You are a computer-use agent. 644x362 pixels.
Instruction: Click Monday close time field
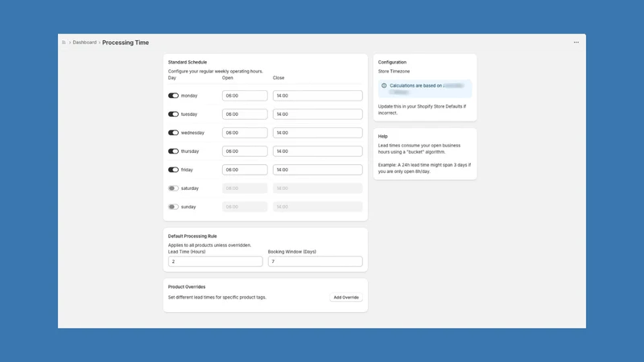coord(317,96)
